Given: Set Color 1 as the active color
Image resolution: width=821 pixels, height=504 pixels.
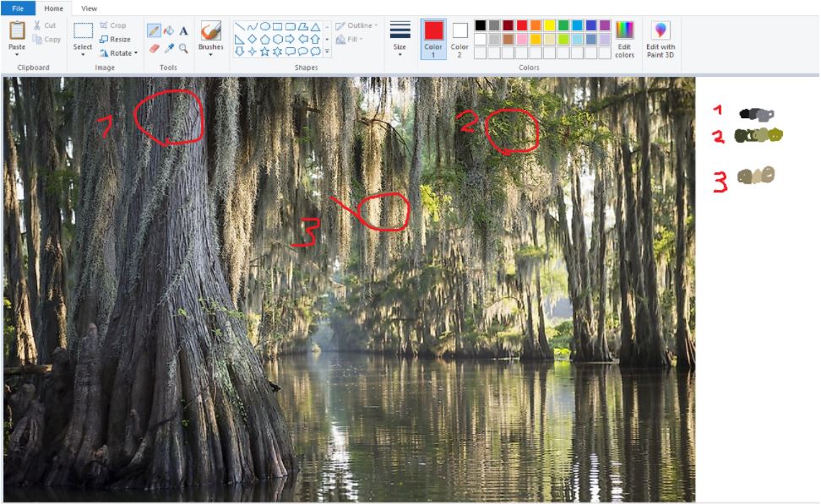Looking at the screenshot, I should point(433,39).
